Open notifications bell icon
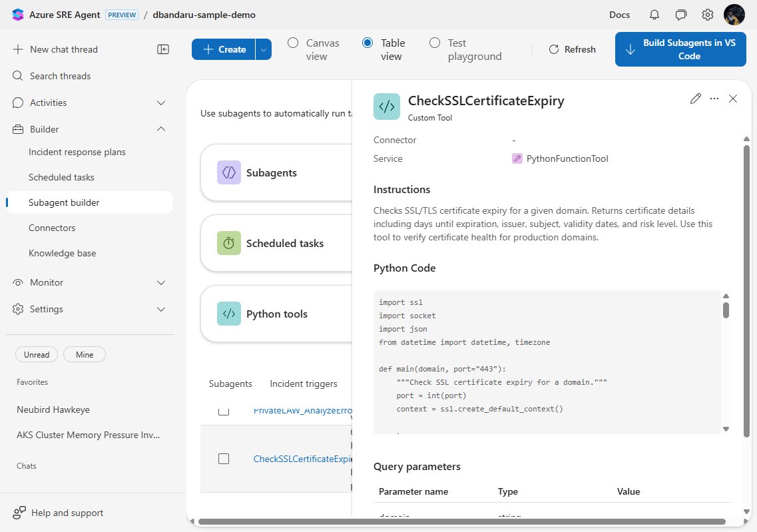 pyautogui.click(x=654, y=14)
